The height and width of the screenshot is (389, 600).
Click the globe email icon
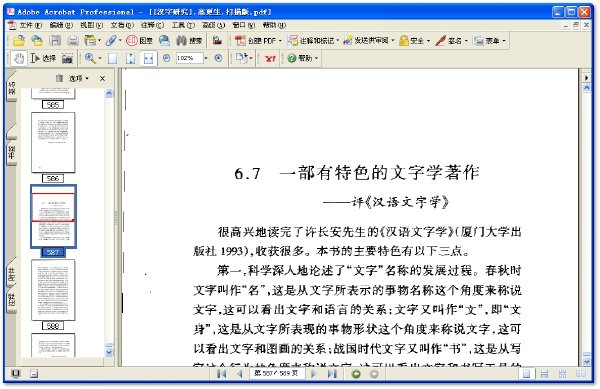pyautogui.click(x=164, y=40)
